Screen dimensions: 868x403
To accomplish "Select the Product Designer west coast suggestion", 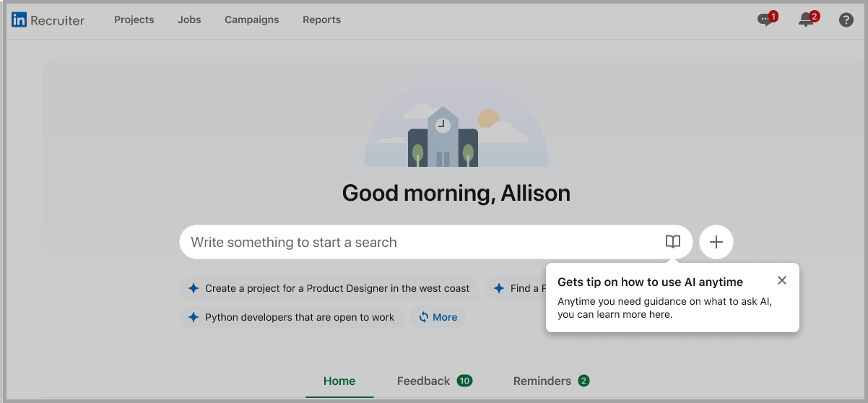I will click(x=329, y=288).
